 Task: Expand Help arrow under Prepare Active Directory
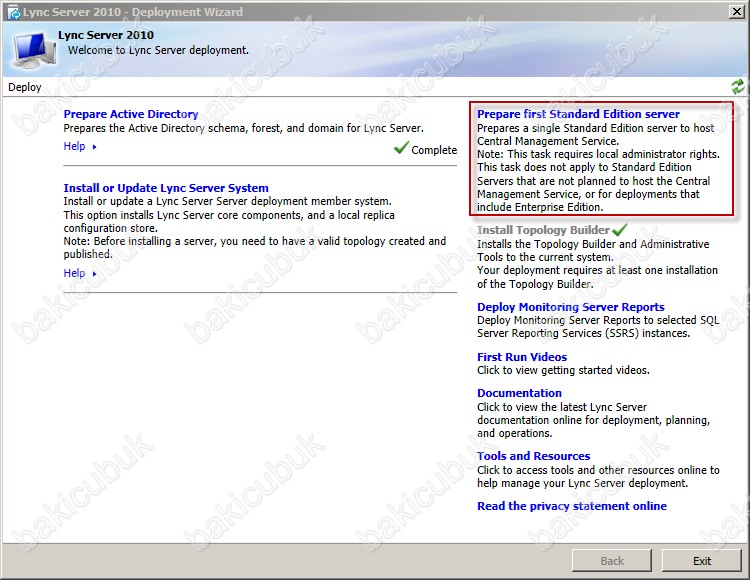(x=94, y=147)
